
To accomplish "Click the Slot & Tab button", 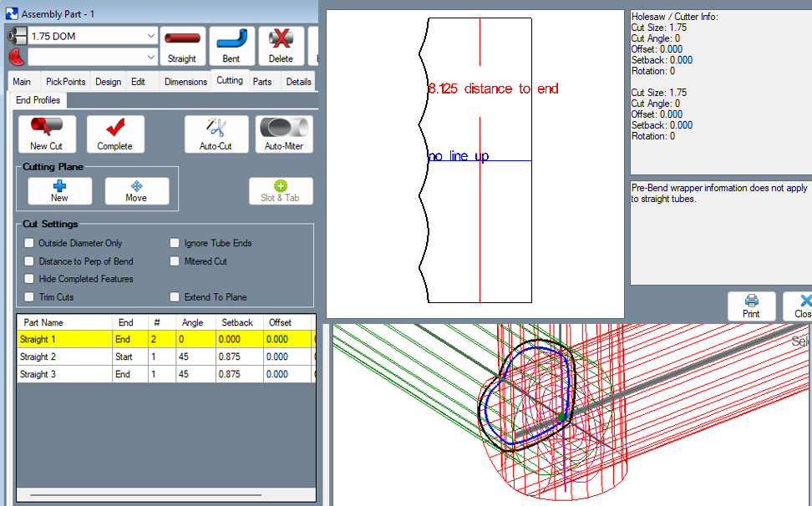I will 281,191.
